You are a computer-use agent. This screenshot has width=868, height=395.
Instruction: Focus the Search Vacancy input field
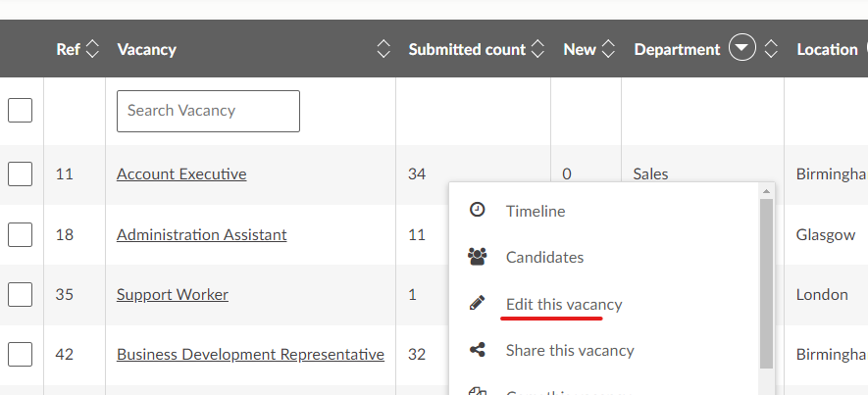coord(208,111)
